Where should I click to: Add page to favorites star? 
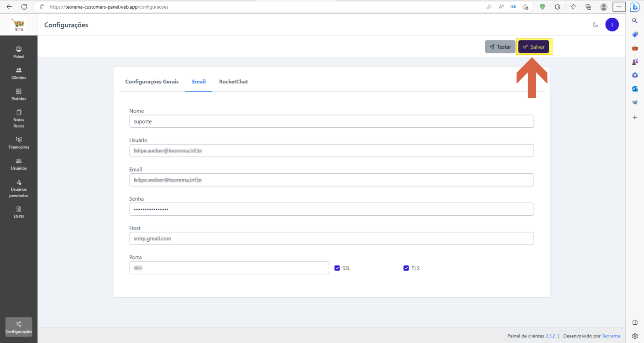tap(525, 7)
